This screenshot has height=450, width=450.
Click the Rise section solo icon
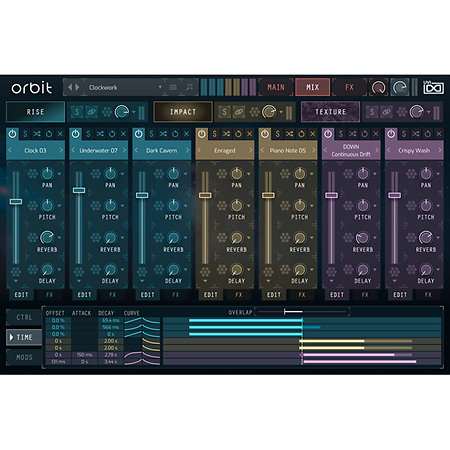77,112
